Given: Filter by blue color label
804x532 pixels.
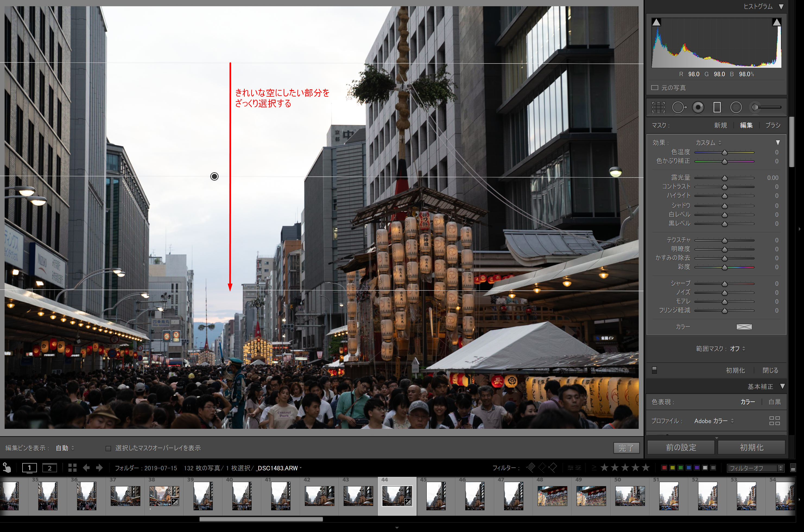Looking at the screenshot, I should coord(689,468).
